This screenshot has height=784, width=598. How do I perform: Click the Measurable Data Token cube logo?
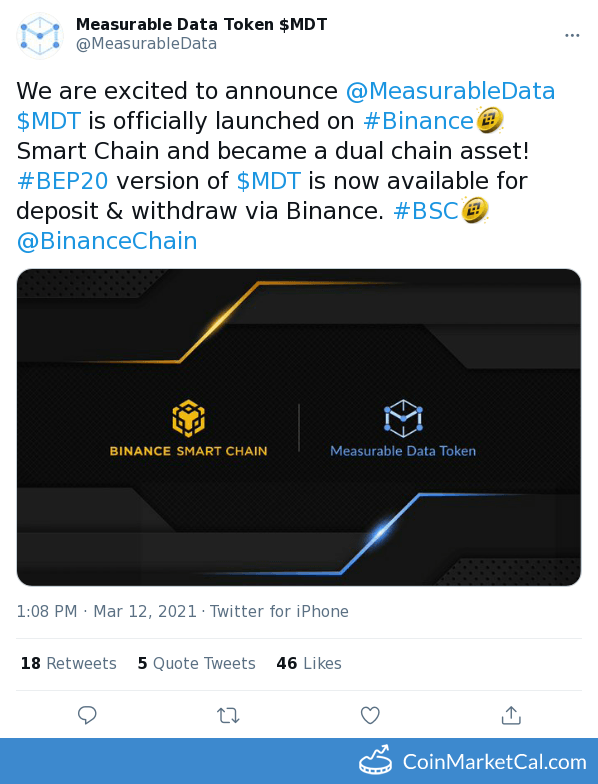pyautogui.click(x=403, y=418)
